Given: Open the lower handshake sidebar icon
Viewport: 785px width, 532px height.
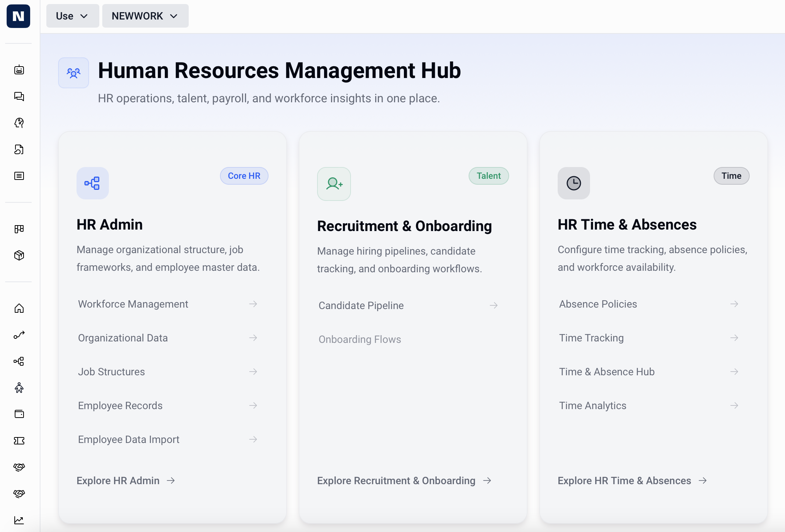Looking at the screenshot, I should coord(19,494).
